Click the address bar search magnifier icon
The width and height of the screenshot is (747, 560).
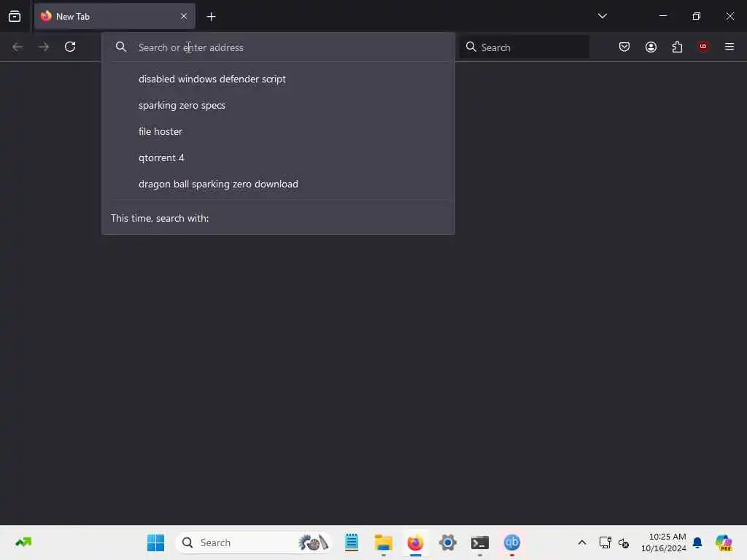[x=121, y=47]
